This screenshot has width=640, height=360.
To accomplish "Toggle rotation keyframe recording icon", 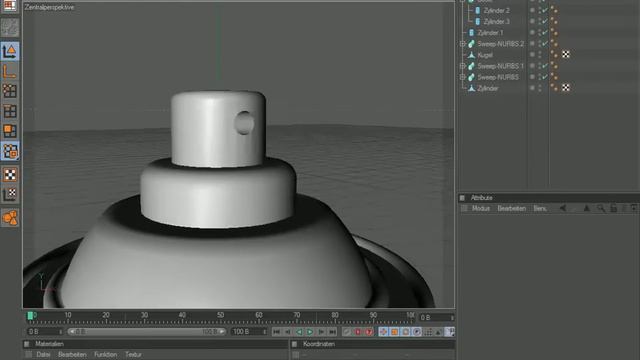I will click(x=405, y=332).
